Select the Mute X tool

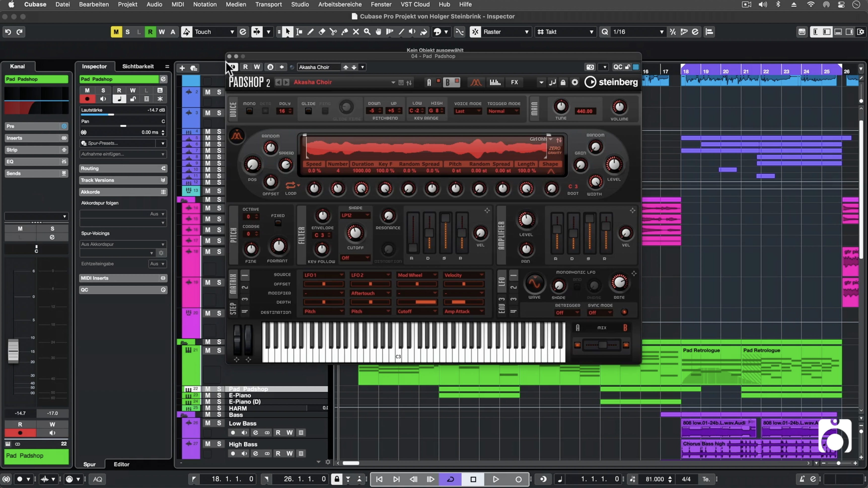point(356,32)
